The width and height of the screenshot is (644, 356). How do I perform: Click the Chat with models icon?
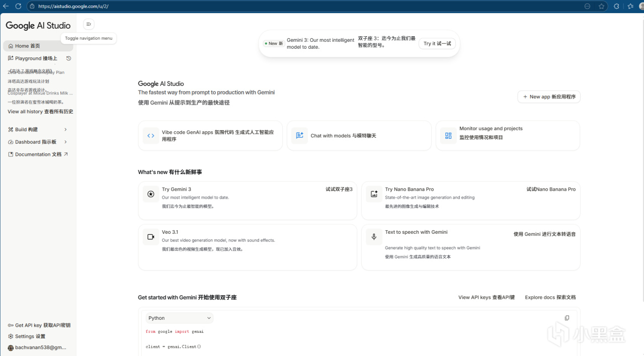(x=299, y=135)
